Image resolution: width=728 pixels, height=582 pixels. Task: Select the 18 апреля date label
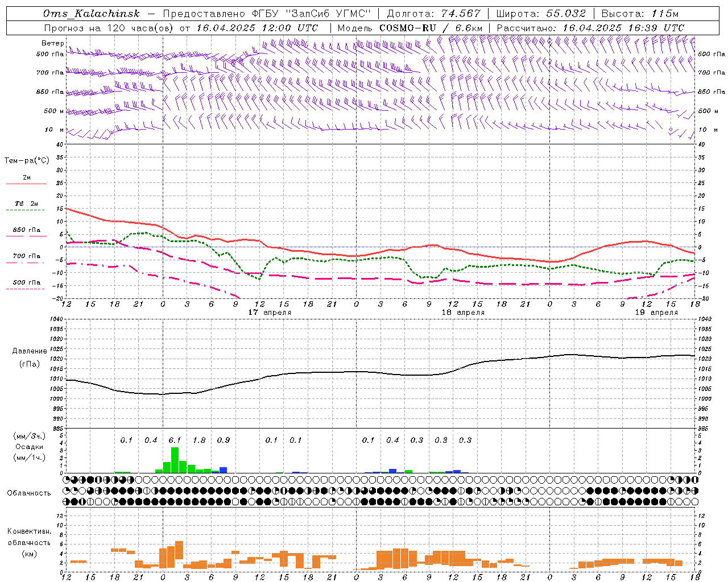[x=464, y=313]
